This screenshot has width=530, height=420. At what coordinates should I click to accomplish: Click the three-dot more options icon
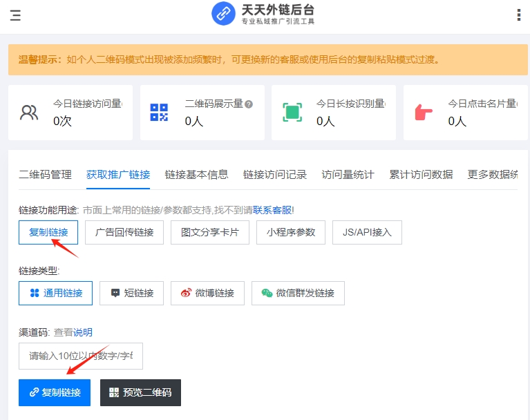518,15
